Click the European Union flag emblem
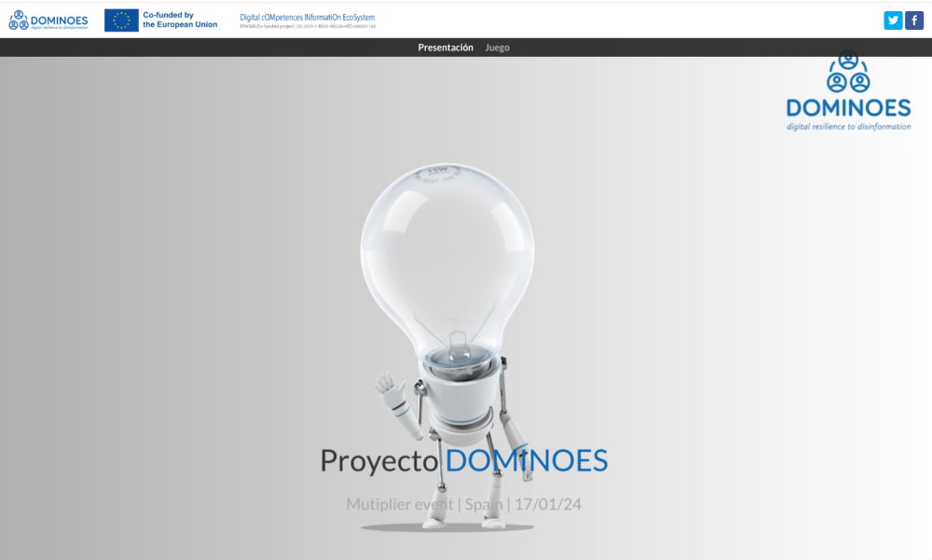Screen dimensions: 932x560 [121, 20]
